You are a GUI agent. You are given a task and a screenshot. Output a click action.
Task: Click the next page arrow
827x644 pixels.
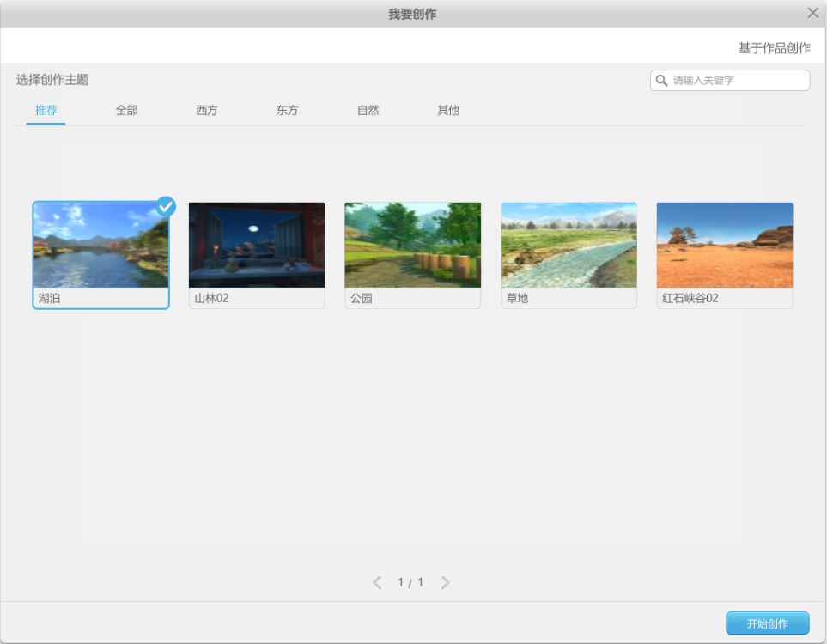click(446, 581)
